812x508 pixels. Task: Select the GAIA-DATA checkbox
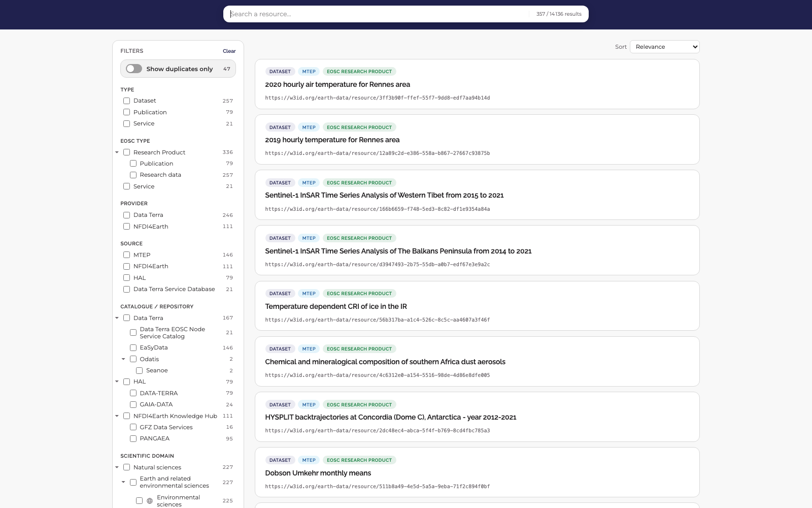[133, 404]
